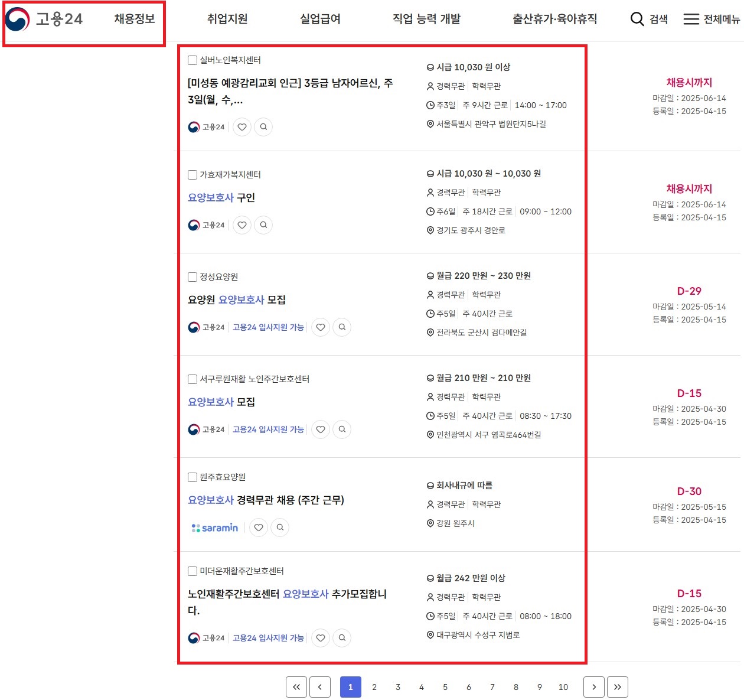744x700 pixels.
Task: Heart the 정성요양원 job posting
Action: click(x=320, y=327)
